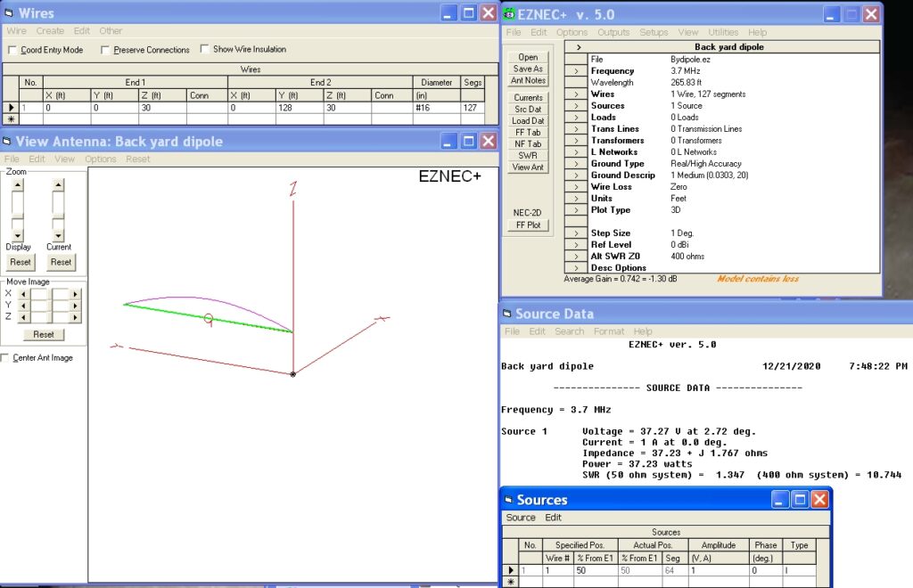This screenshot has width=913, height=588.
Task: Open the Sources row arrow button in EZNEC
Action: pyautogui.click(x=577, y=106)
